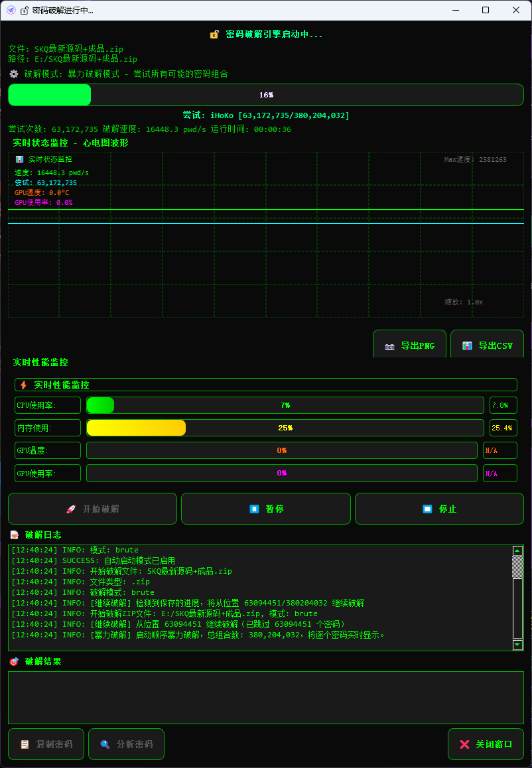Viewport: 532px width, 768px height.
Task: Click the clipboard icon beside 复制密码
Action: click(x=25, y=745)
